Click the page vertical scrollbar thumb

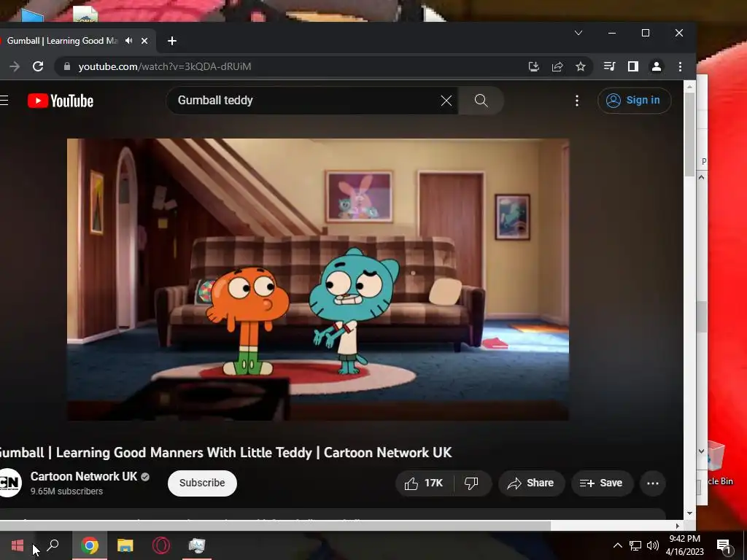coord(689,134)
